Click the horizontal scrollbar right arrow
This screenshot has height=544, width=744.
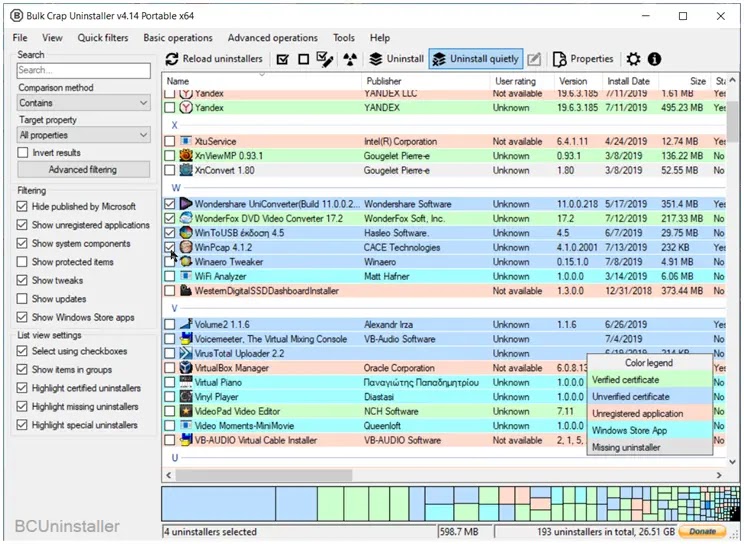tap(719, 475)
